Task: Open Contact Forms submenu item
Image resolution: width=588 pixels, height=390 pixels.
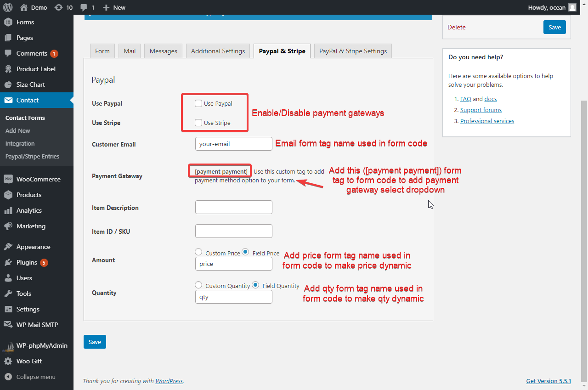Action: 25,118
